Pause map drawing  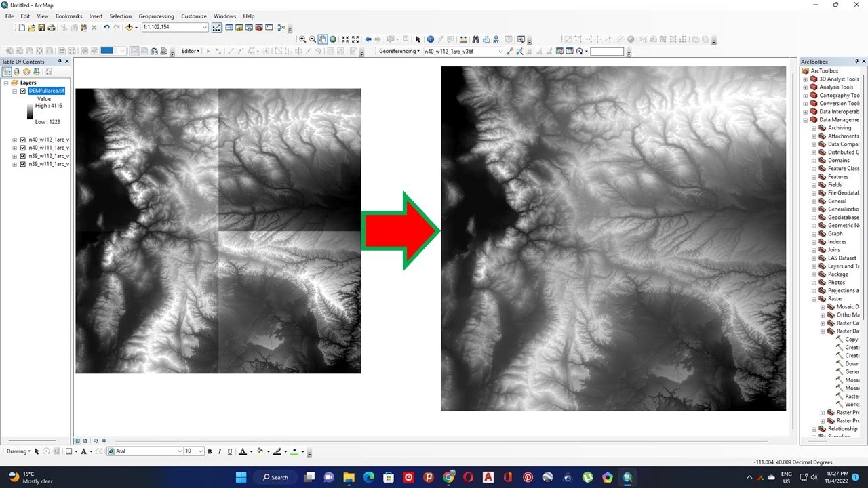[x=104, y=441]
